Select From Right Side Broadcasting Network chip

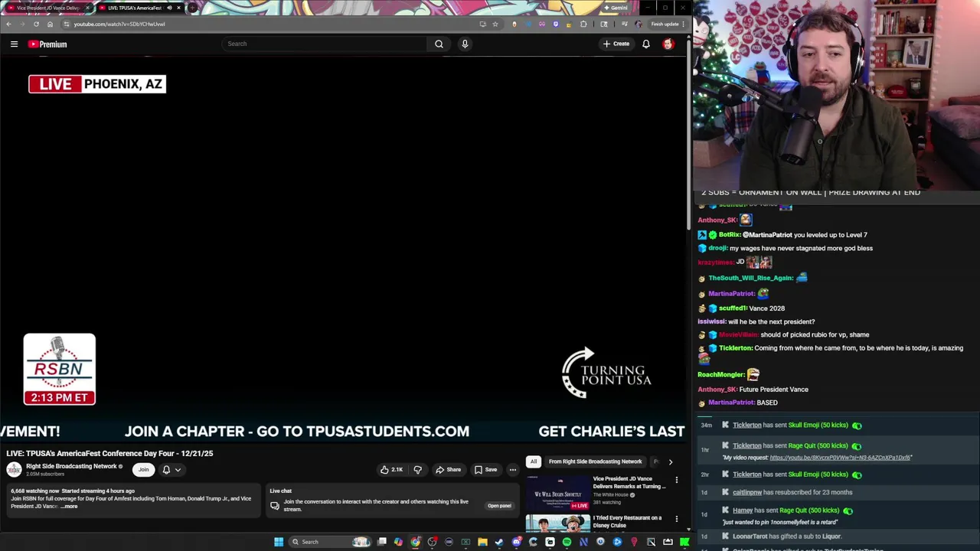pyautogui.click(x=595, y=461)
